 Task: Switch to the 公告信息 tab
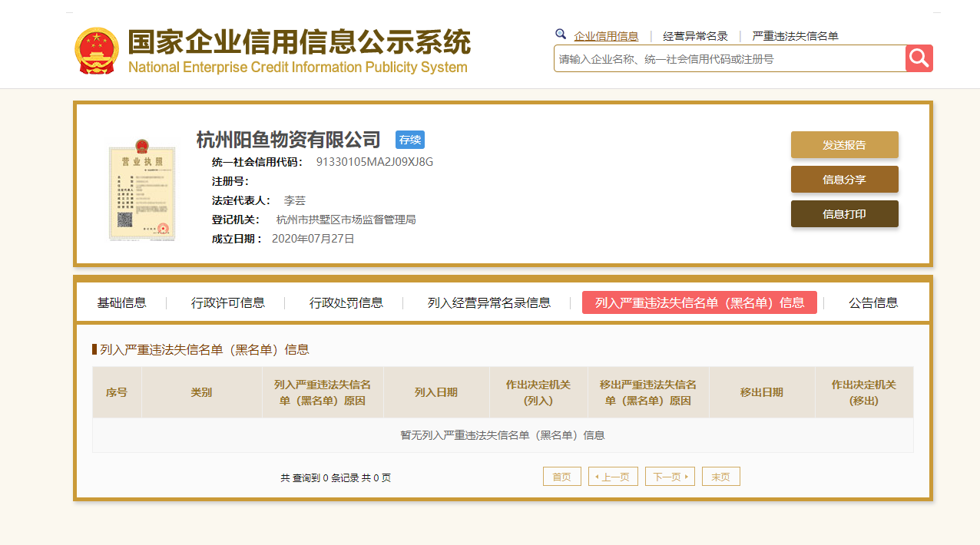click(x=873, y=302)
